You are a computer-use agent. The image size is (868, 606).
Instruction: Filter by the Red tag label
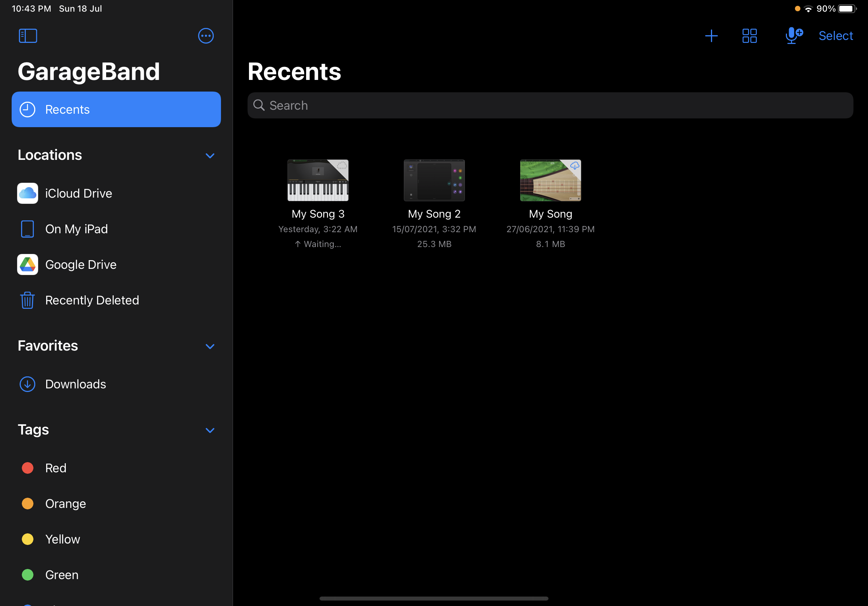(56, 468)
